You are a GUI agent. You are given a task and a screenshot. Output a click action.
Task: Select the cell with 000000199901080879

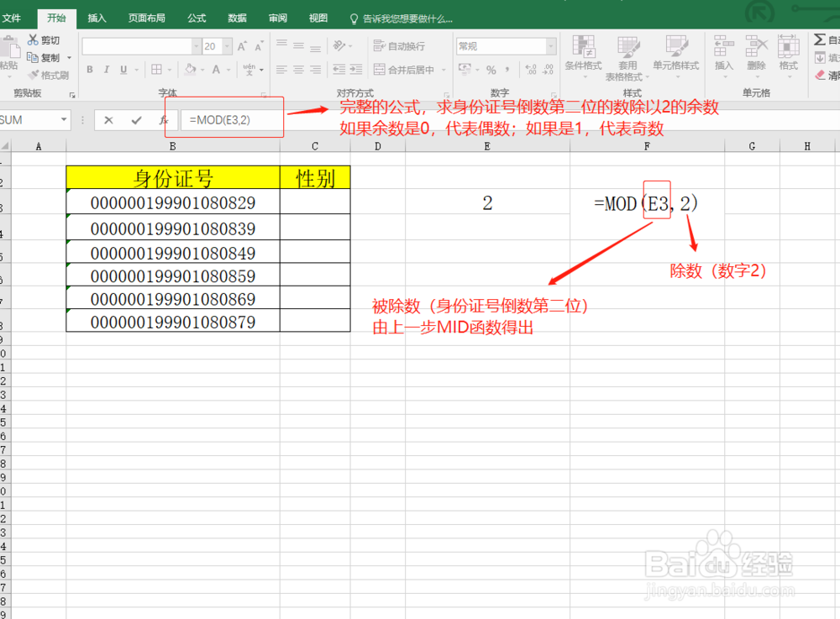click(x=173, y=322)
